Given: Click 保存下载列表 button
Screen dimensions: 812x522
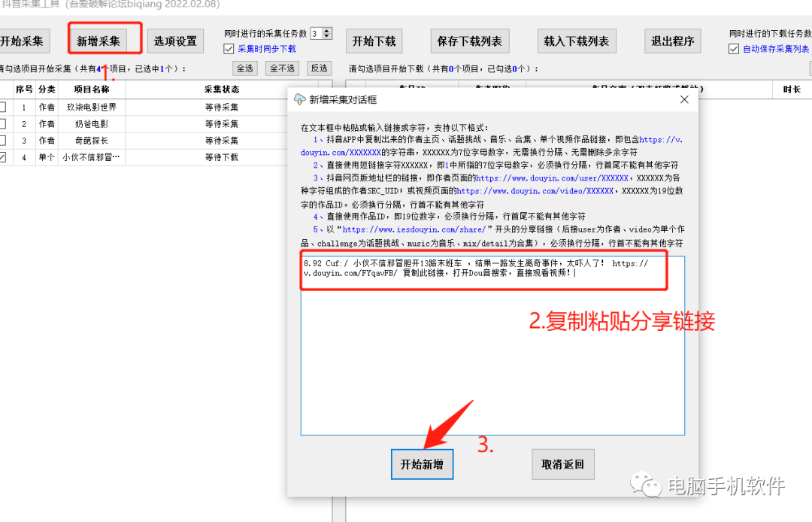Looking at the screenshot, I should pos(470,41).
